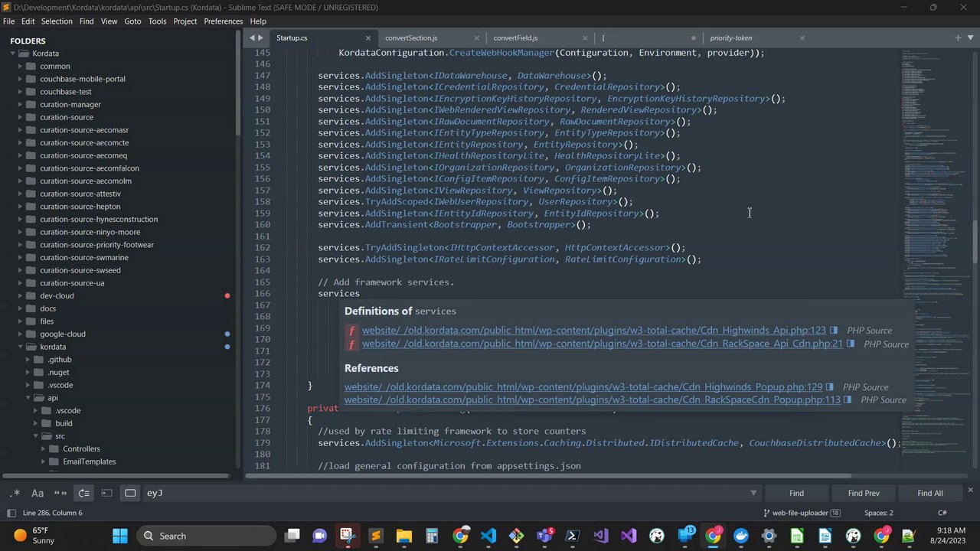Image resolution: width=980 pixels, height=551 pixels.
Task: Open the Preferences menu
Action: point(224,21)
